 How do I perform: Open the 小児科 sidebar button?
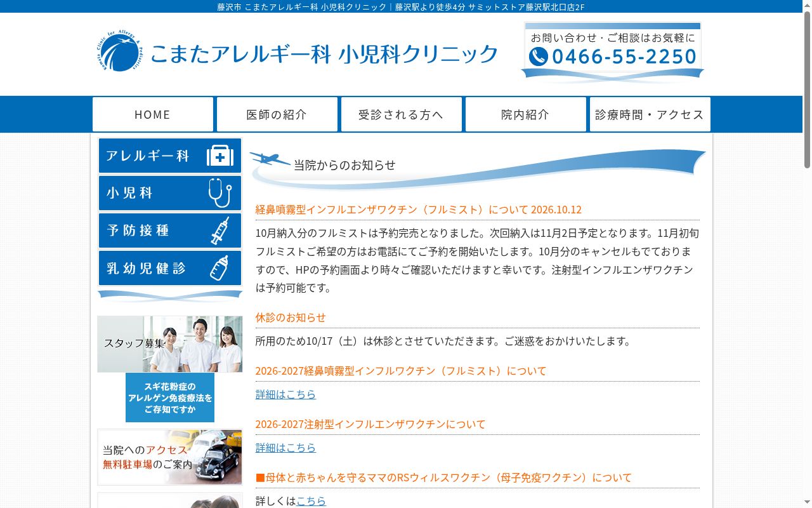coord(170,193)
